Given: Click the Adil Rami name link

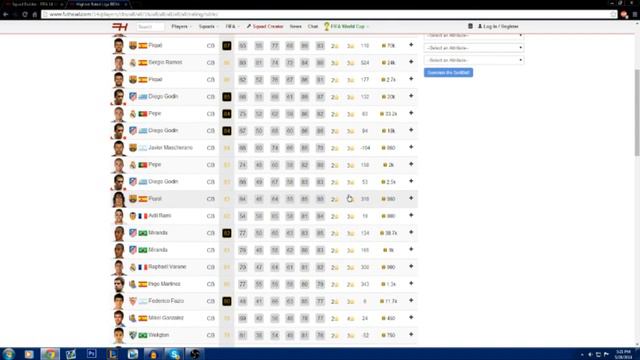Looking at the screenshot, I should pos(160,216).
